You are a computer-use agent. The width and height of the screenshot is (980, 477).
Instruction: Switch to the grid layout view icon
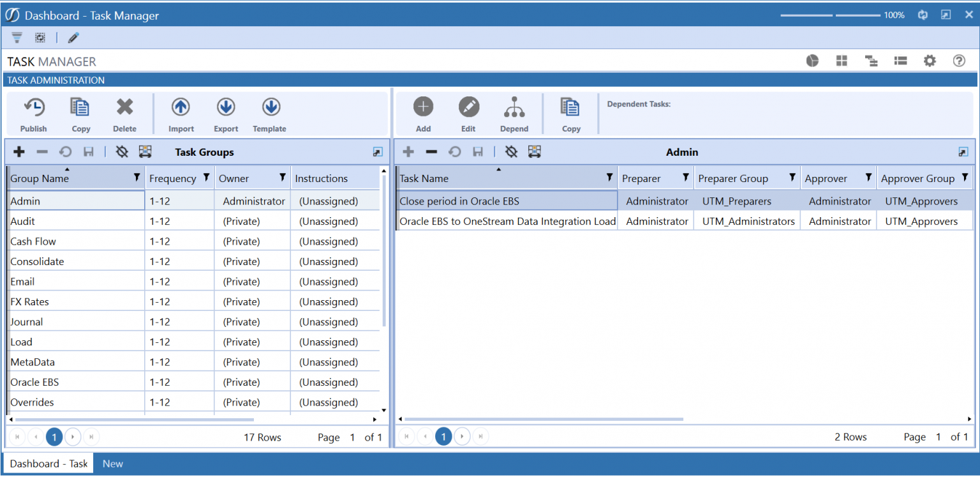coord(841,60)
